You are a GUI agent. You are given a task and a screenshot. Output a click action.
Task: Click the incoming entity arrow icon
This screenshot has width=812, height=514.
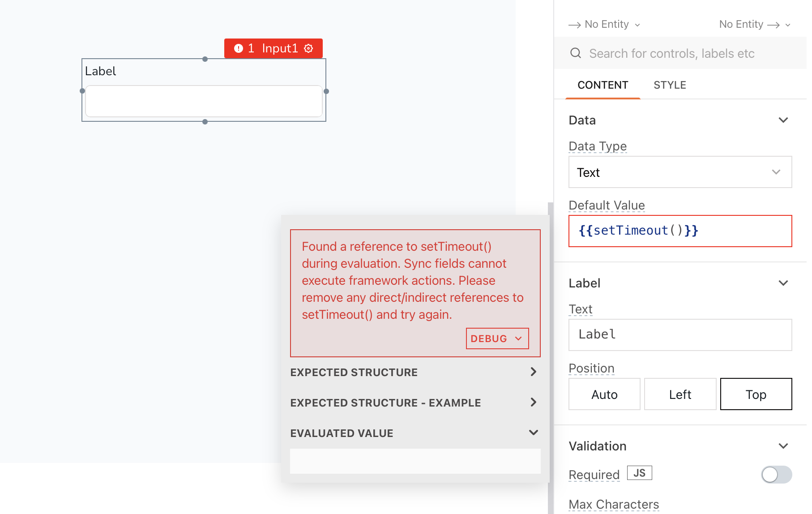coord(574,25)
